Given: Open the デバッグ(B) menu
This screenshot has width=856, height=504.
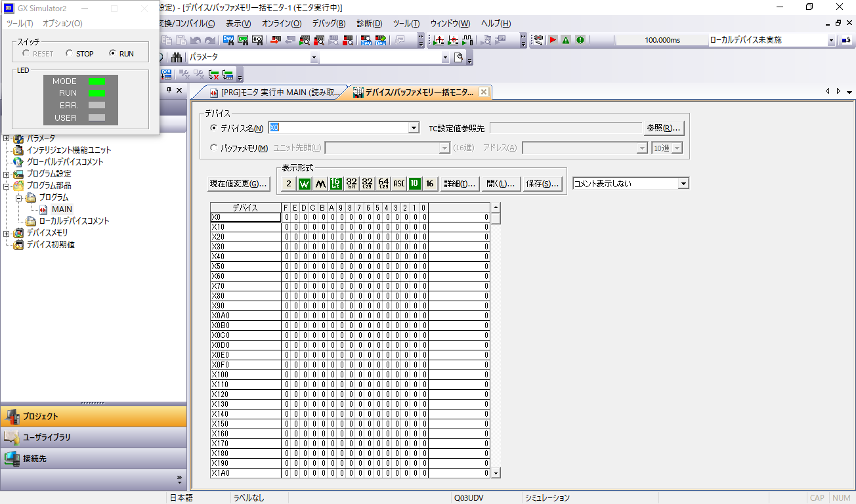Looking at the screenshot, I should click(x=329, y=24).
